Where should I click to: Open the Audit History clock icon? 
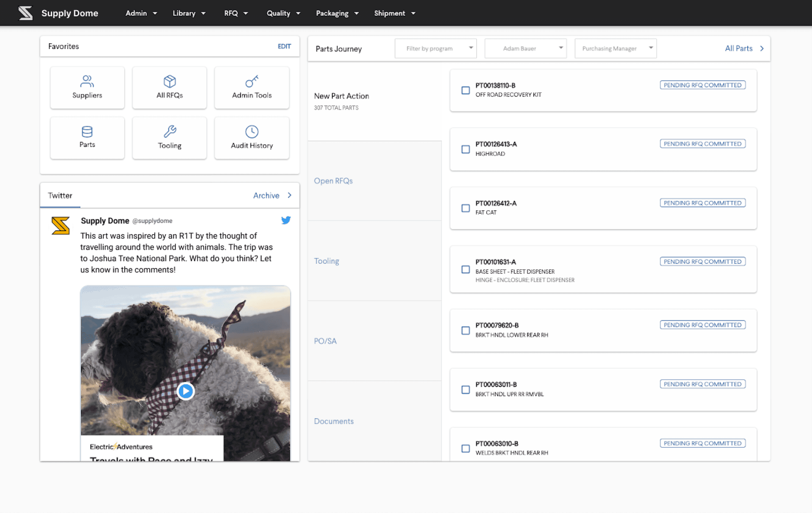tap(252, 132)
